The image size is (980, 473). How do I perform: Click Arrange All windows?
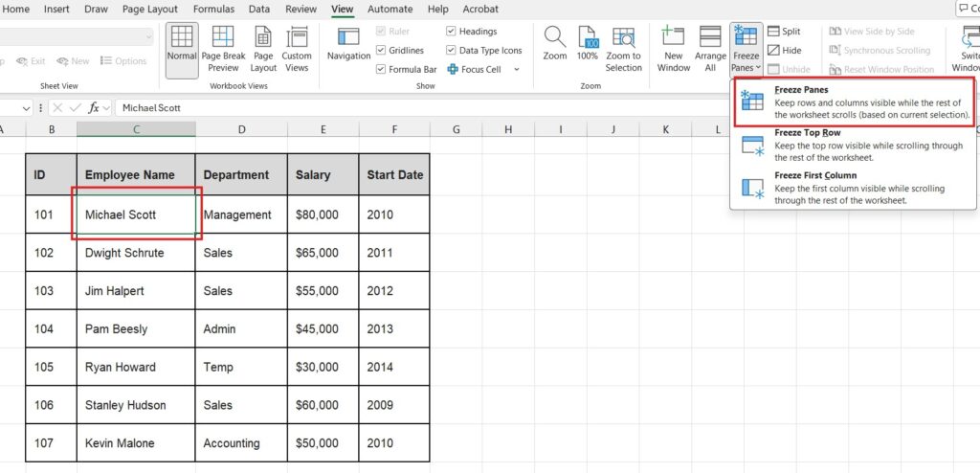coord(711,50)
